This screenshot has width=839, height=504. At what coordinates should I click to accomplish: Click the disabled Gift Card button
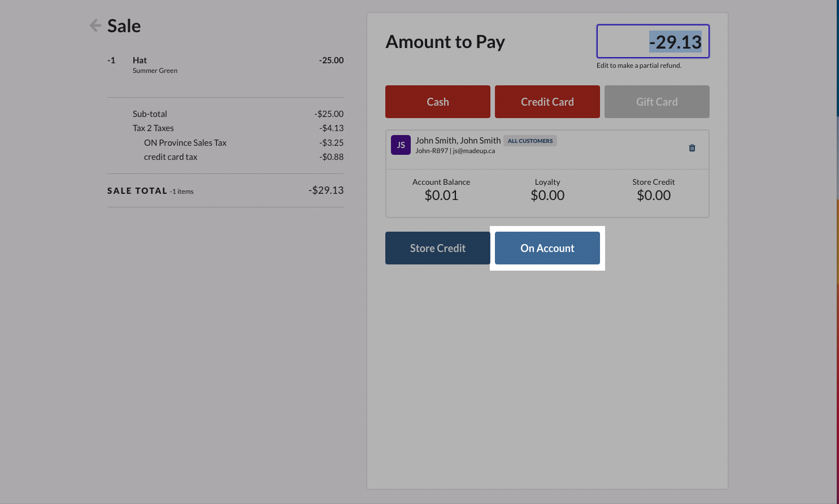[657, 102]
